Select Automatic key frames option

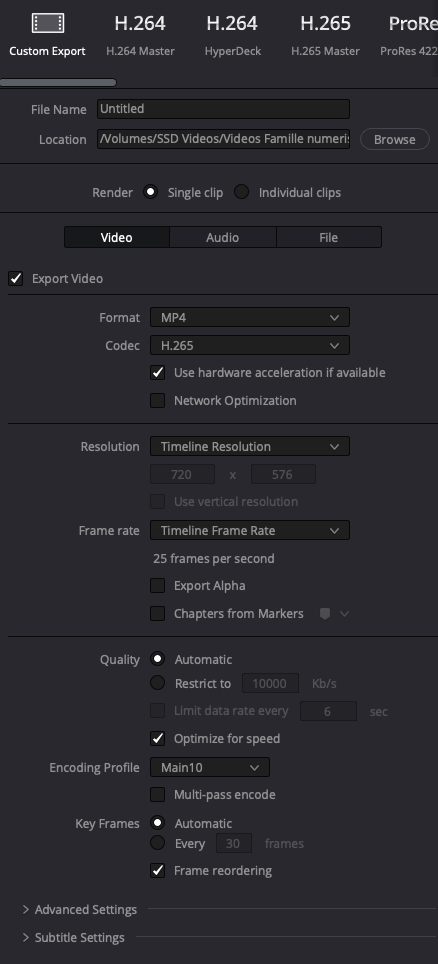coord(158,823)
